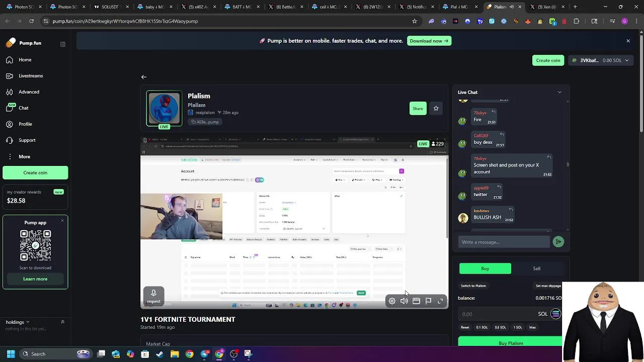
Task: Open the Windows Start menu
Action: coord(11,354)
